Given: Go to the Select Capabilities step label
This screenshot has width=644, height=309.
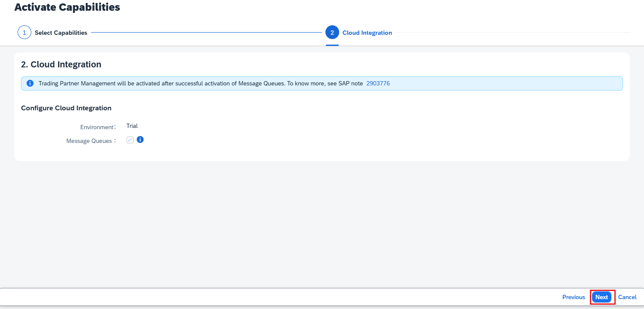Looking at the screenshot, I should [x=61, y=33].
